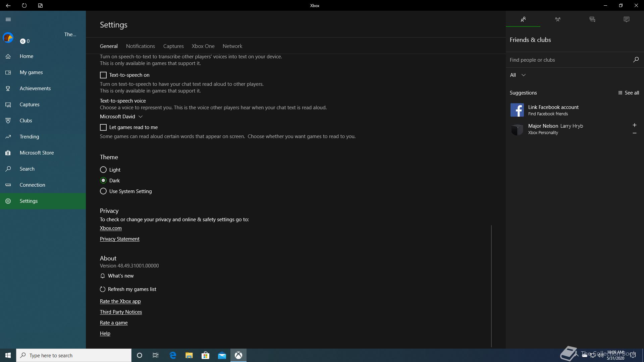Click the Achievements trophy icon
The image size is (644, 362).
pyautogui.click(x=8, y=88)
